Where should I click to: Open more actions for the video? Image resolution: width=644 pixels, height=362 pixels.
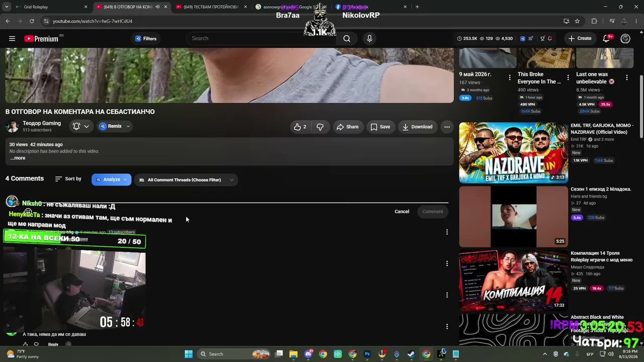(447, 127)
